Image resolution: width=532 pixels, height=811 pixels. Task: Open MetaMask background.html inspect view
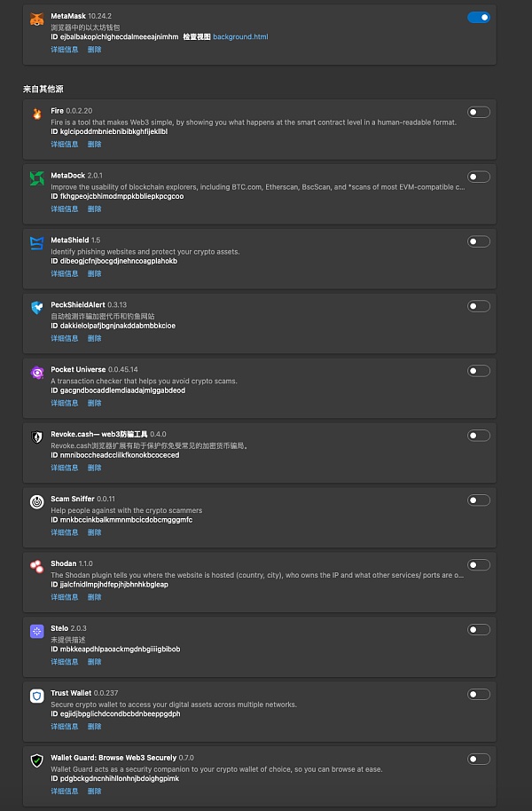click(x=240, y=37)
